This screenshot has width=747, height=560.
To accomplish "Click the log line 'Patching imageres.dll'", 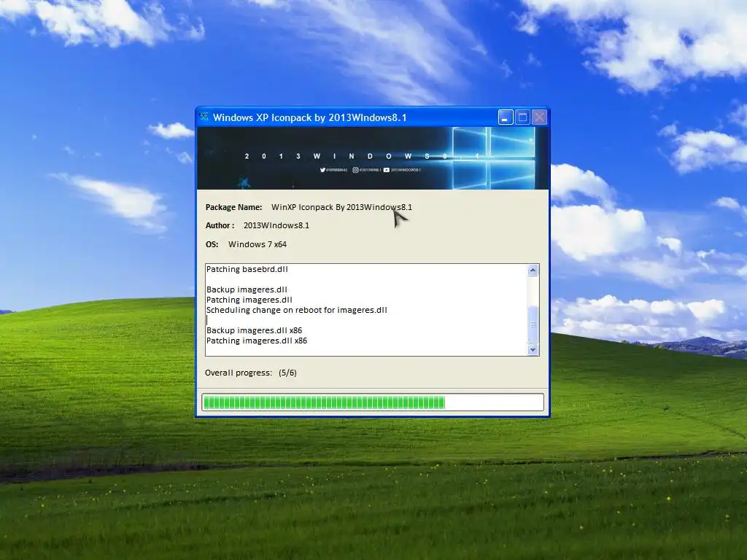I will [249, 300].
